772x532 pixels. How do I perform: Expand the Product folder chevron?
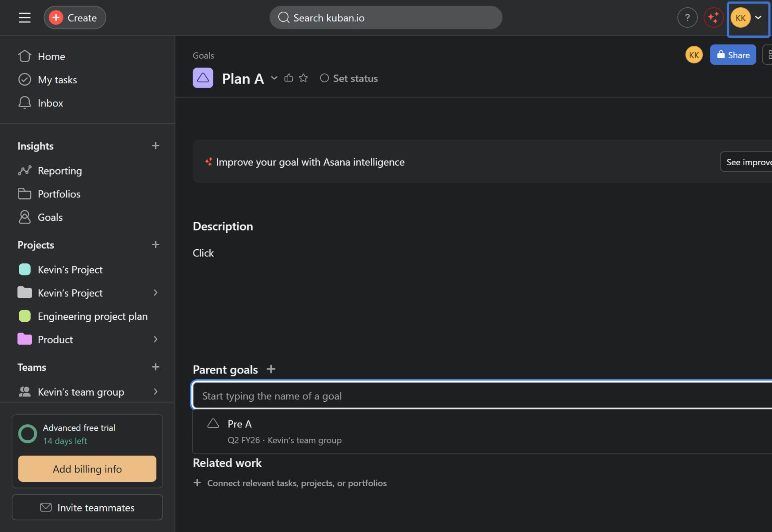coord(156,339)
